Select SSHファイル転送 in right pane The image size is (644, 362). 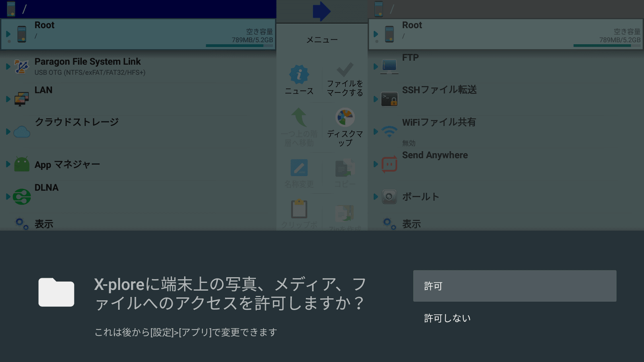(439, 90)
